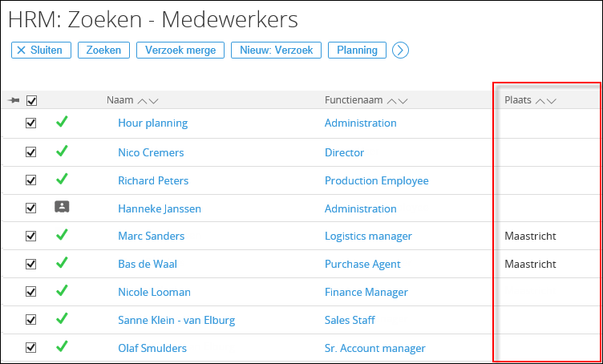Click the green checkmark beside Hour planning

[x=62, y=122]
